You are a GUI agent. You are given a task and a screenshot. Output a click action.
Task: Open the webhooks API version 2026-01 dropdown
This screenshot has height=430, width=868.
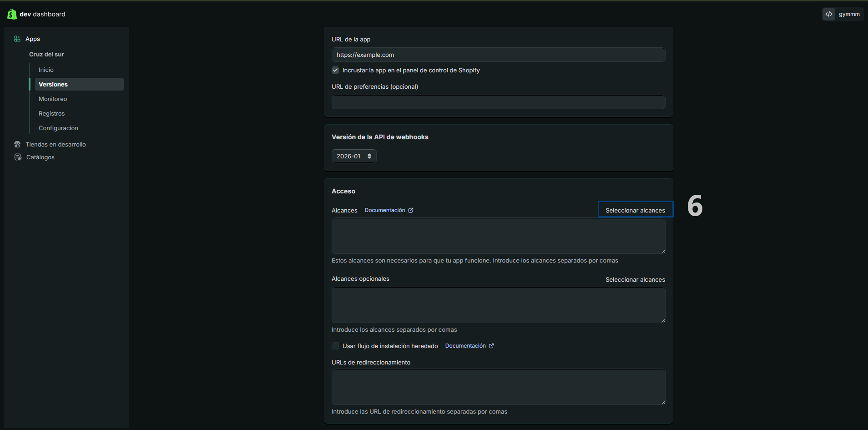[x=354, y=156]
